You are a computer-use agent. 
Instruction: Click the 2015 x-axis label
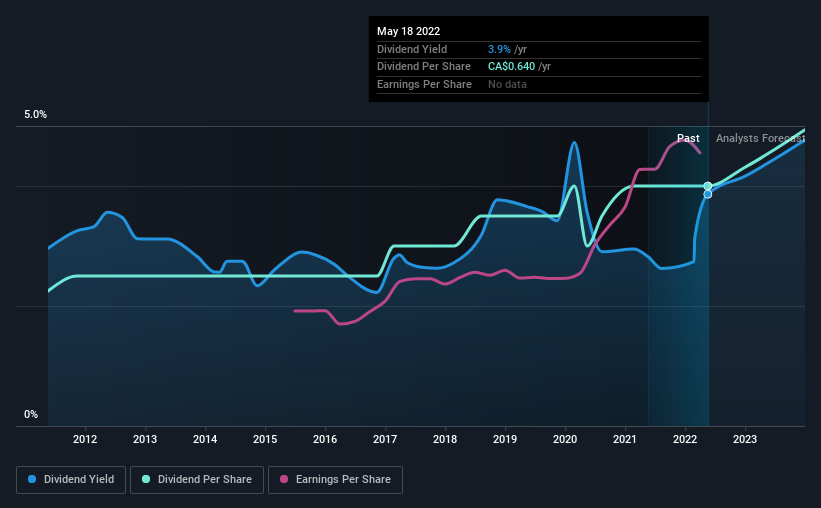click(265, 439)
